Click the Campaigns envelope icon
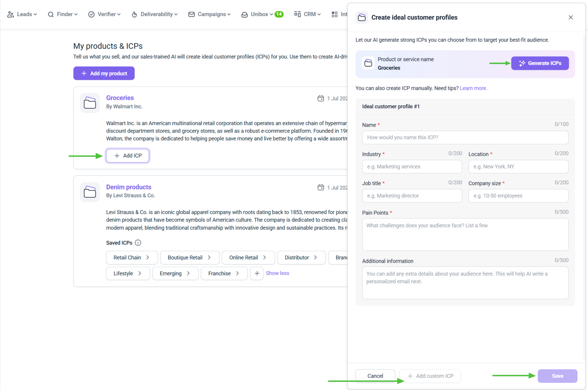This screenshot has width=588, height=390. click(191, 14)
